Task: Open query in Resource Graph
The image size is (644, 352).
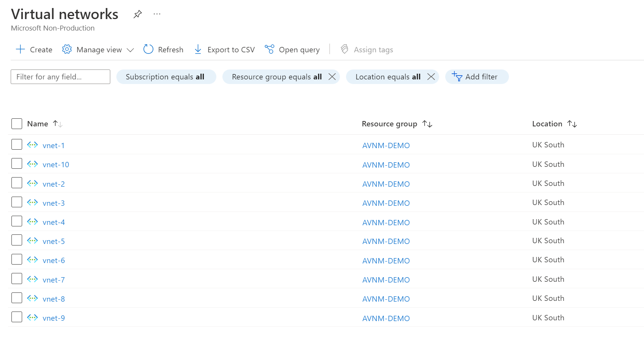Action: click(292, 50)
